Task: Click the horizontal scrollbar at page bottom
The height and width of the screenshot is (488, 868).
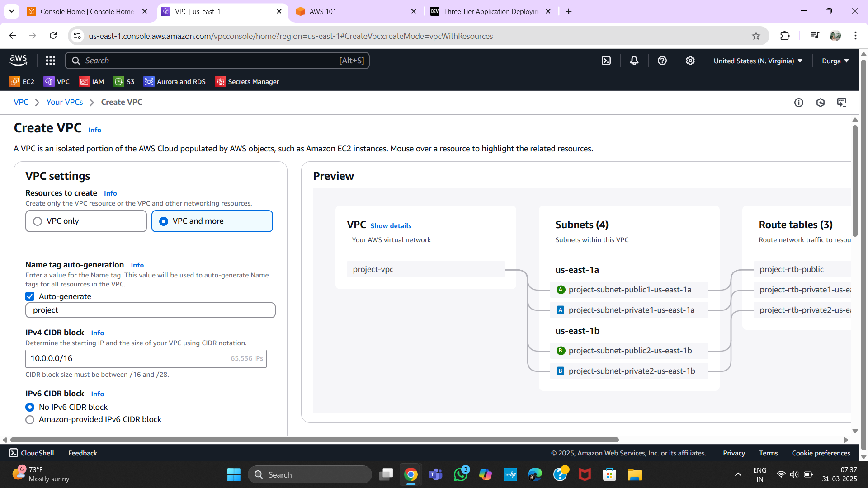Action: point(315,440)
